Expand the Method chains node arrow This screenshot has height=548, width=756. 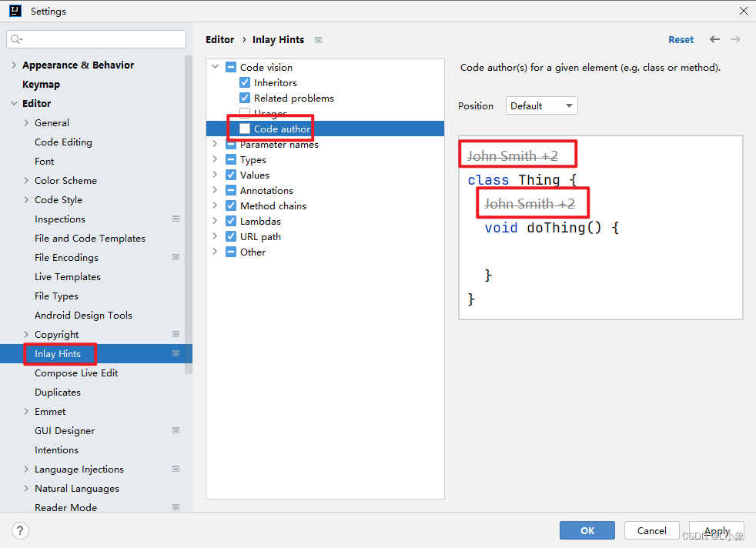215,205
